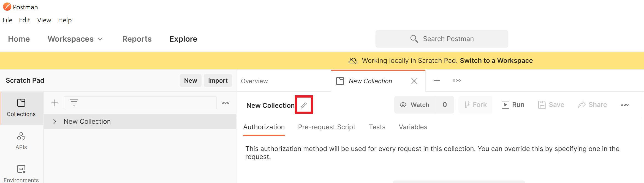
Task: Open the Workspaces dropdown
Action: [x=75, y=39]
